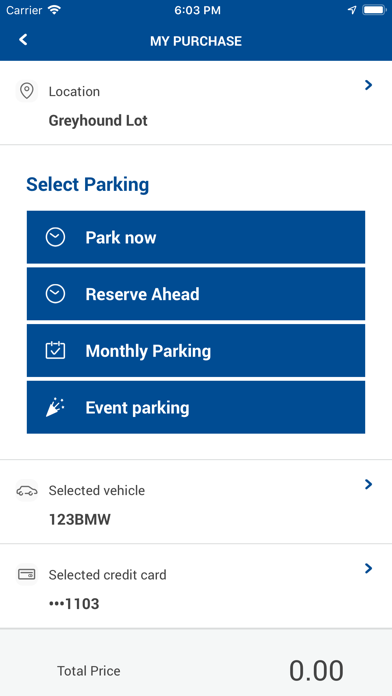
Task: Tap the clock icon beside Reserve Ahead
Action: tap(55, 294)
